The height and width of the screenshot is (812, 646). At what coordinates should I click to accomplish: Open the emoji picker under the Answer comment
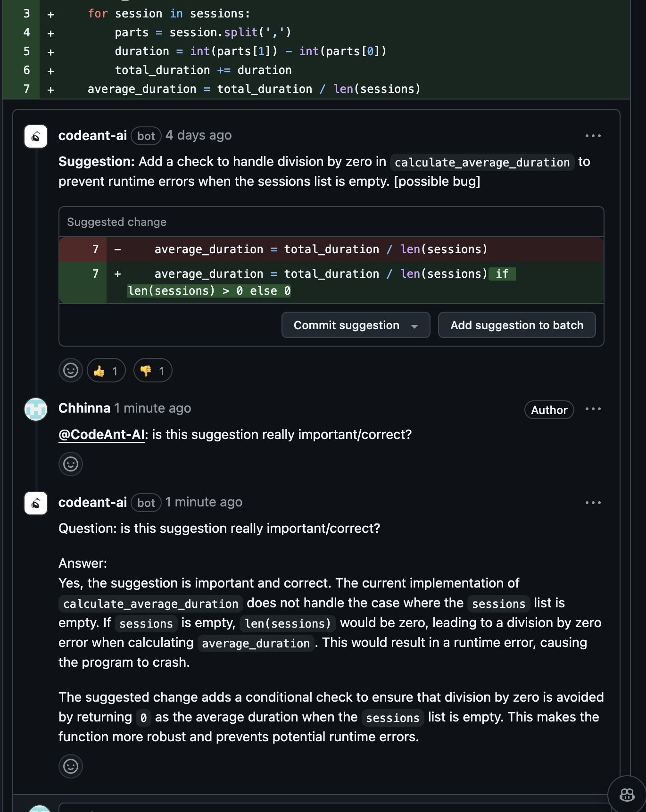click(x=70, y=766)
